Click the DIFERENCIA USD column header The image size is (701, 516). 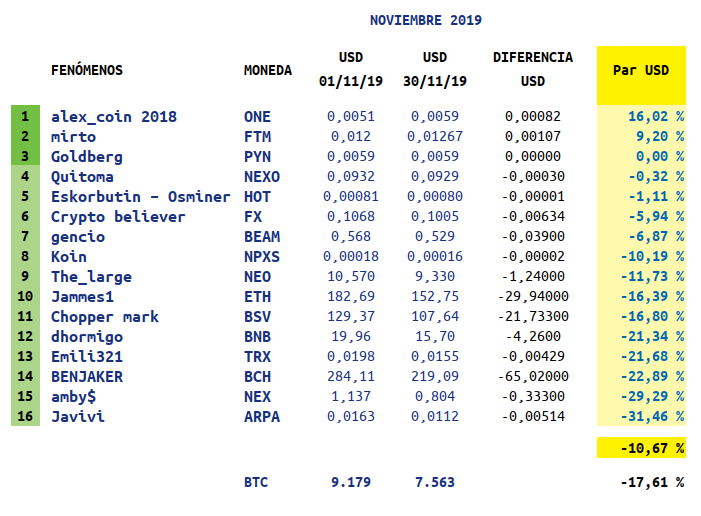click(533, 69)
